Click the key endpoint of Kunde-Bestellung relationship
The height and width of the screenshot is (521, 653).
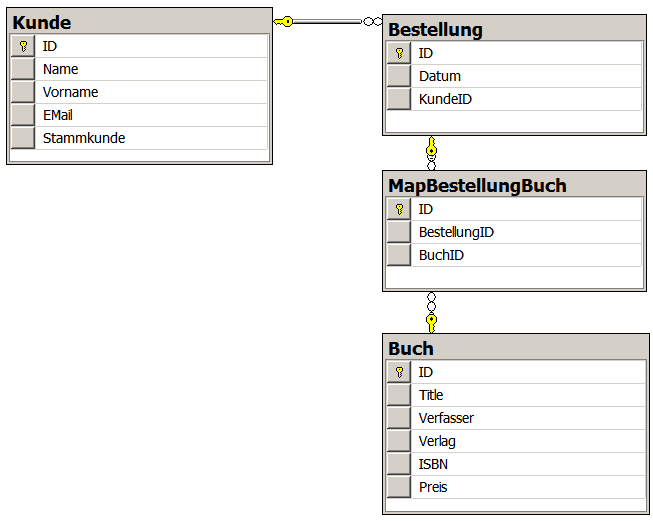tap(285, 21)
